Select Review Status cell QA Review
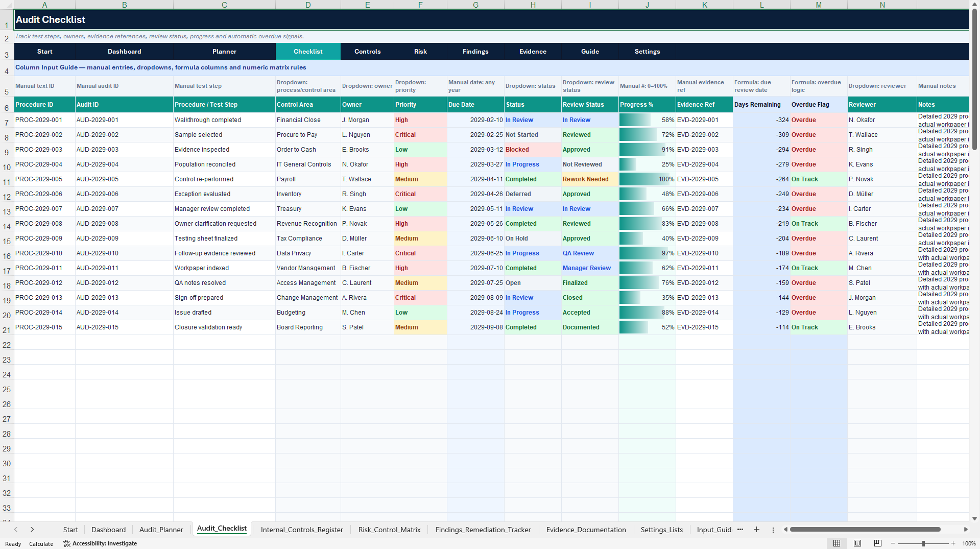 click(x=590, y=253)
